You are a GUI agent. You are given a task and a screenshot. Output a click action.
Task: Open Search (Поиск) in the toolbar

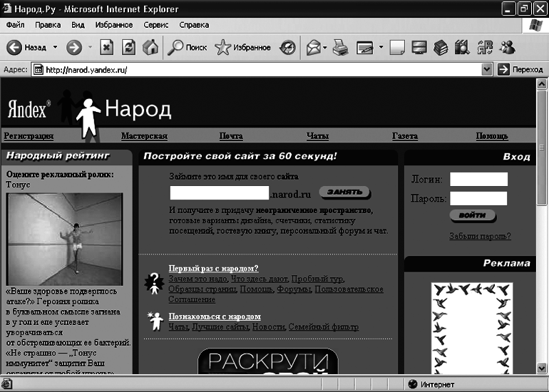pos(187,48)
